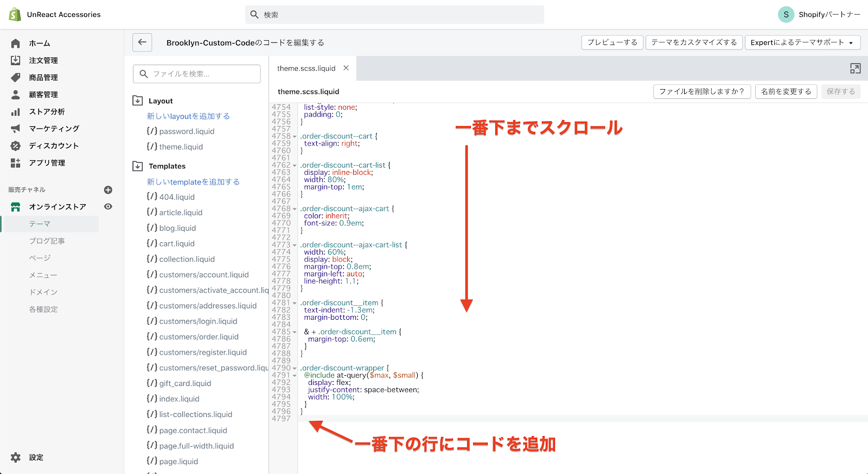Collapse the Templates folder section
The width and height of the screenshot is (868, 474).
(138, 166)
